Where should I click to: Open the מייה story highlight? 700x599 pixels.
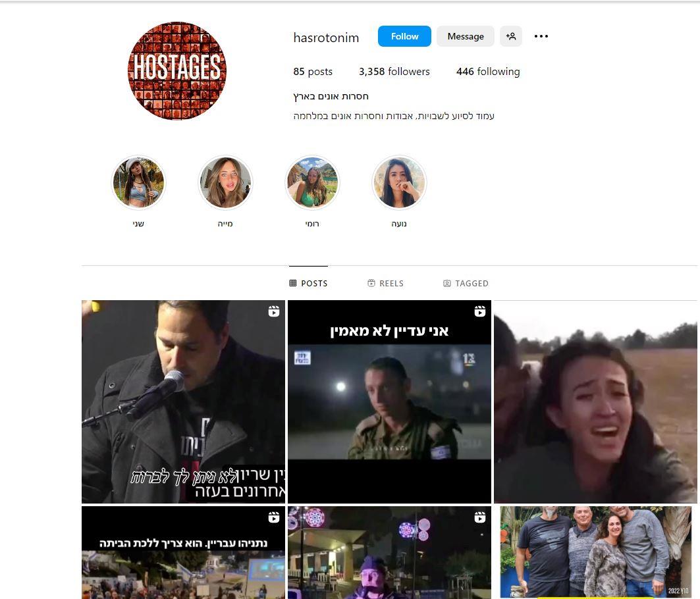click(x=225, y=183)
